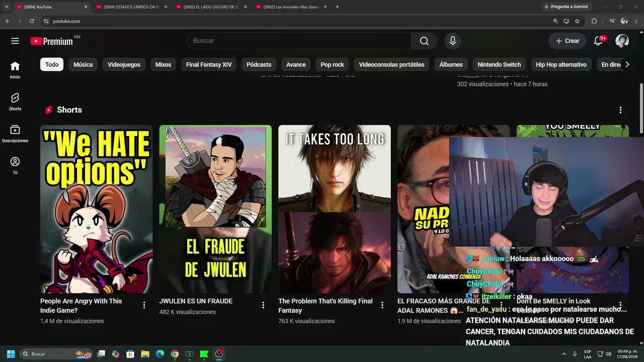The width and height of the screenshot is (644, 362).
Task: Click the youtube.com address bar
Action: 297,21
